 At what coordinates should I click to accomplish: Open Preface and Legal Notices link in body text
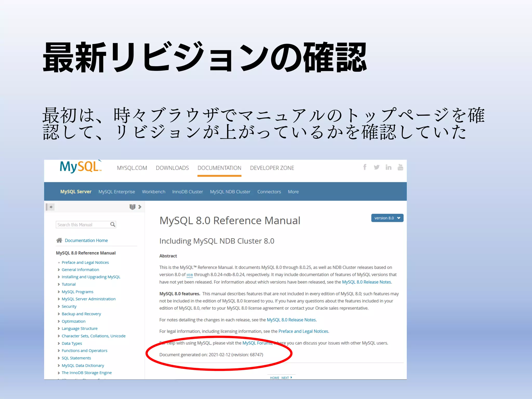(x=303, y=331)
